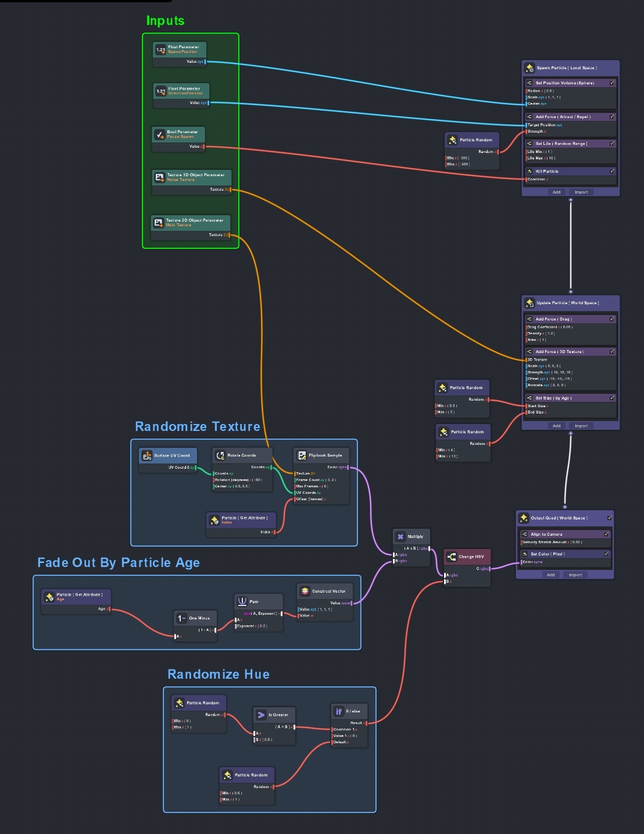Select the Is Greater node icon
Screen dimensions: 644x834
tap(261, 715)
